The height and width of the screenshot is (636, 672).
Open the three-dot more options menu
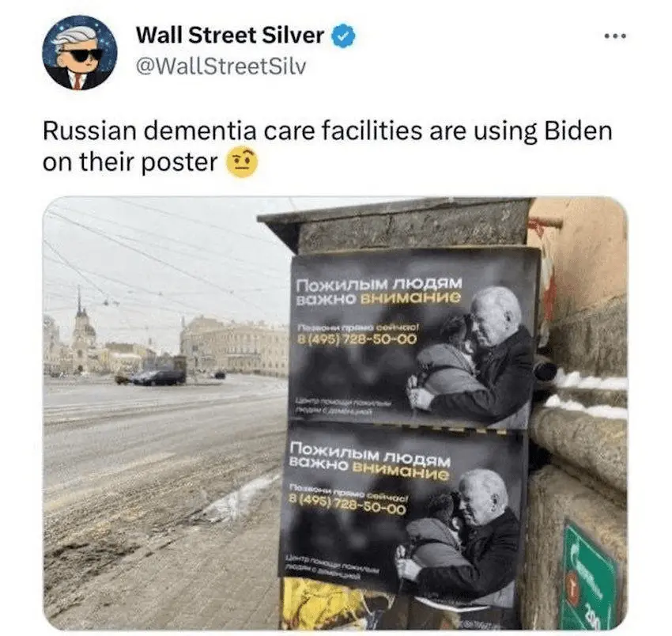point(615,36)
